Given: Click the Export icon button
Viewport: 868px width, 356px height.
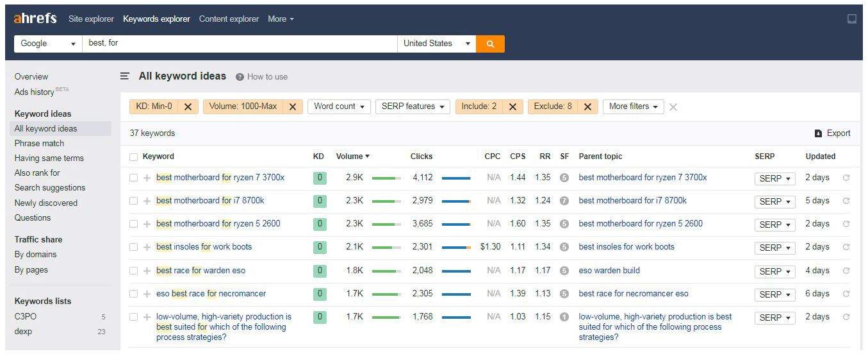Looking at the screenshot, I should pyautogui.click(x=818, y=133).
